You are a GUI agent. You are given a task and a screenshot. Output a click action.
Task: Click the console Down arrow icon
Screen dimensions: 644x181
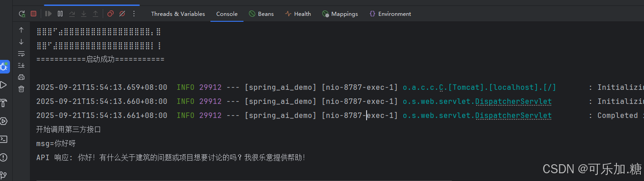click(21, 42)
